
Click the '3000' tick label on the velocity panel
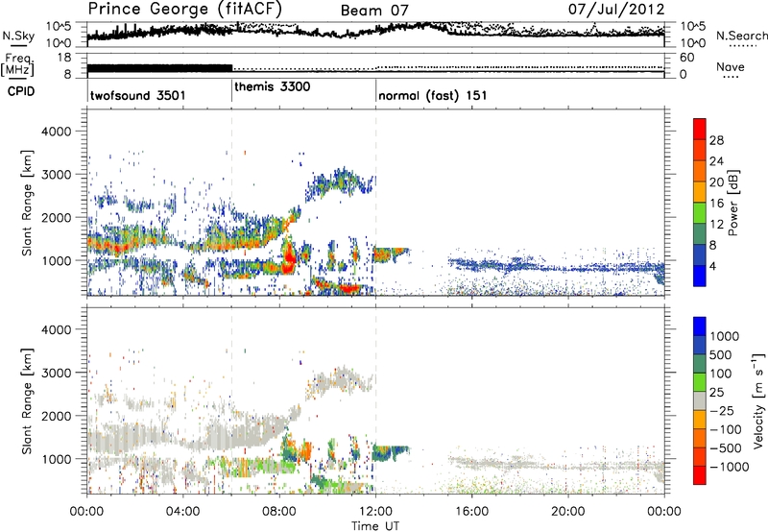click(x=56, y=373)
